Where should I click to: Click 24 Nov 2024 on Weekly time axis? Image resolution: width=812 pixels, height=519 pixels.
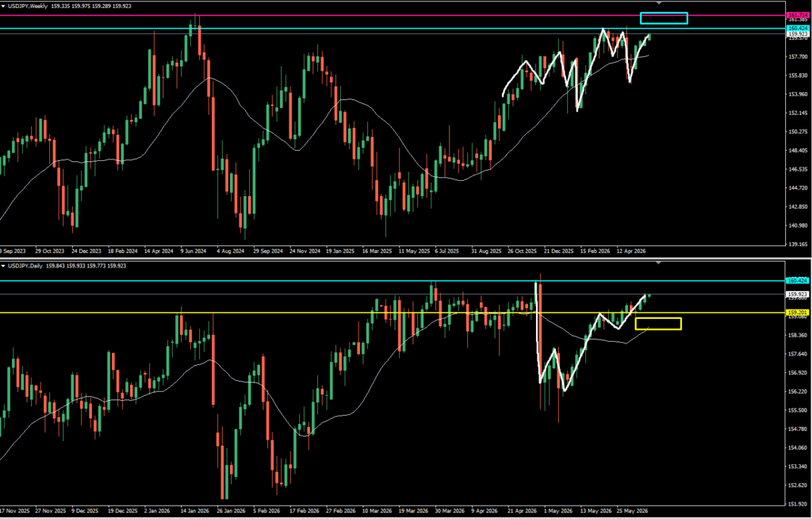[x=304, y=251]
